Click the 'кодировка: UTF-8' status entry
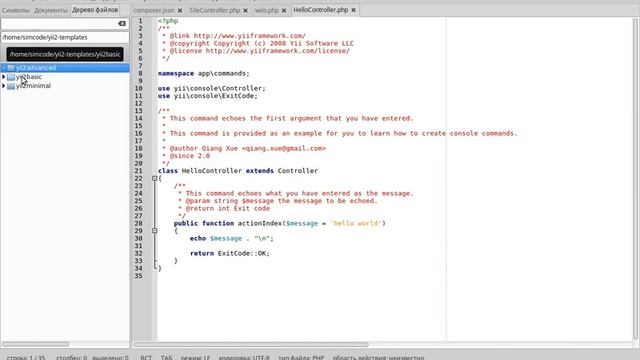 pos(244,358)
